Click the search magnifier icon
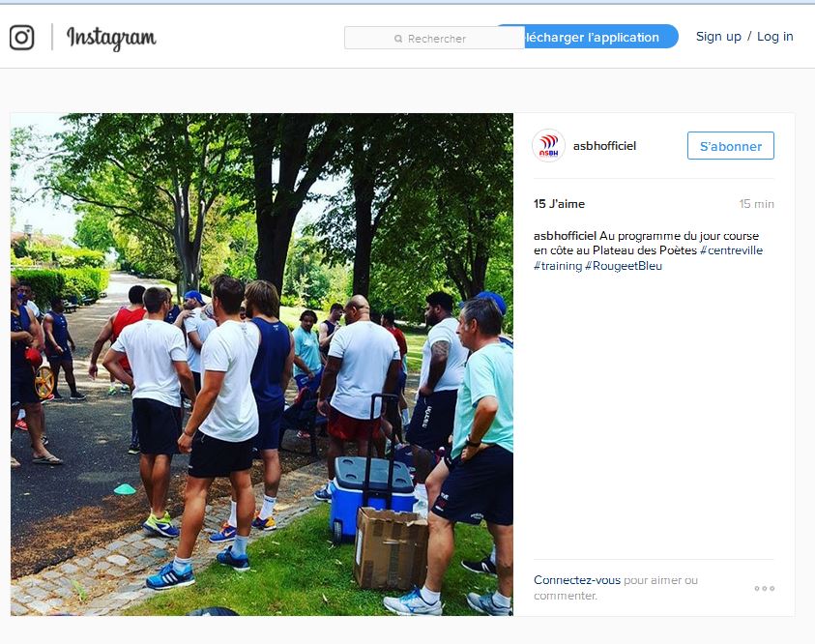The image size is (815, 644). [x=398, y=39]
